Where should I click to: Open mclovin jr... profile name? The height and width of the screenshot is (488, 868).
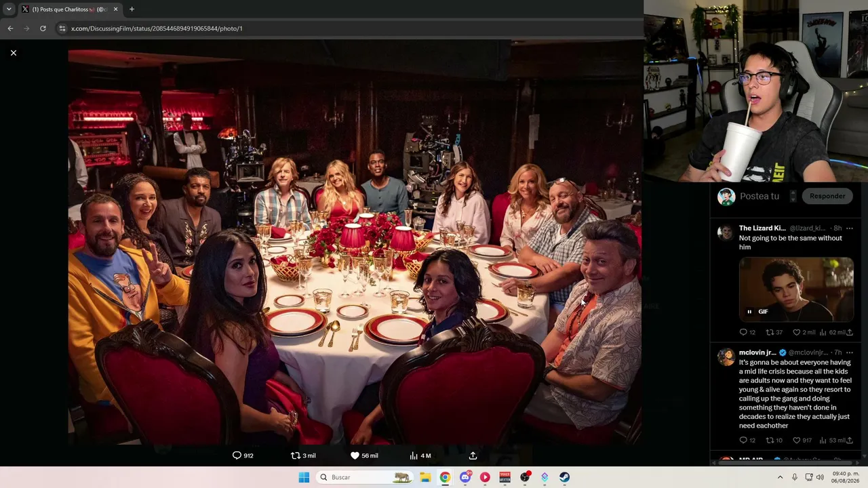coord(757,352)
